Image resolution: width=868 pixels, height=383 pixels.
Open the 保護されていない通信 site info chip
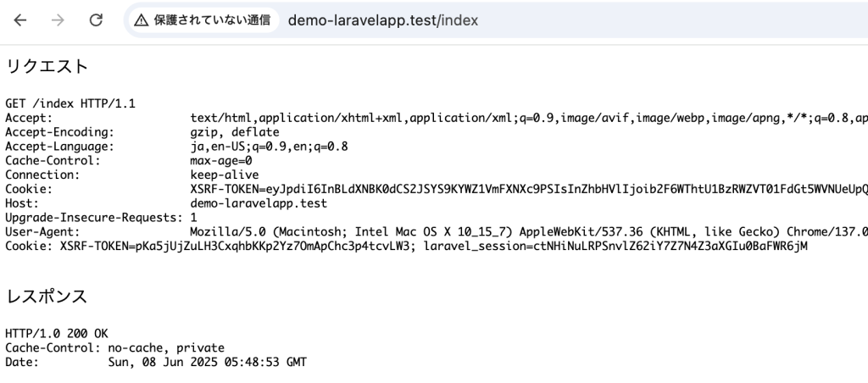point(202,20)
